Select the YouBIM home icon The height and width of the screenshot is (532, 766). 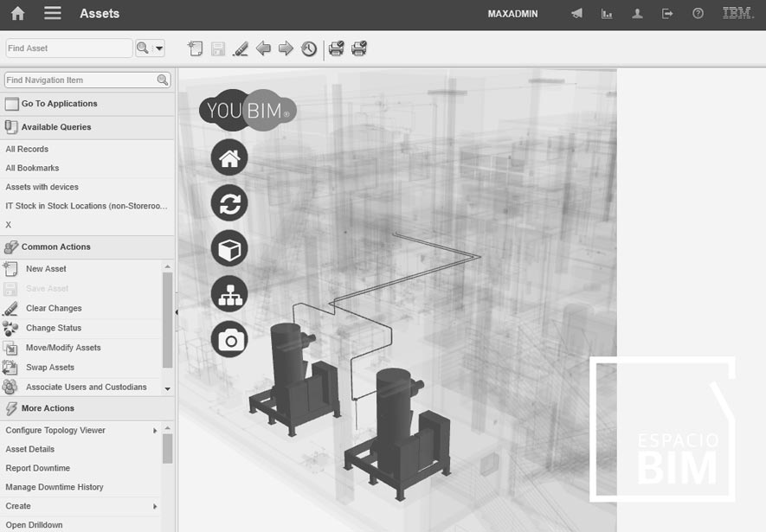(229, 157)
